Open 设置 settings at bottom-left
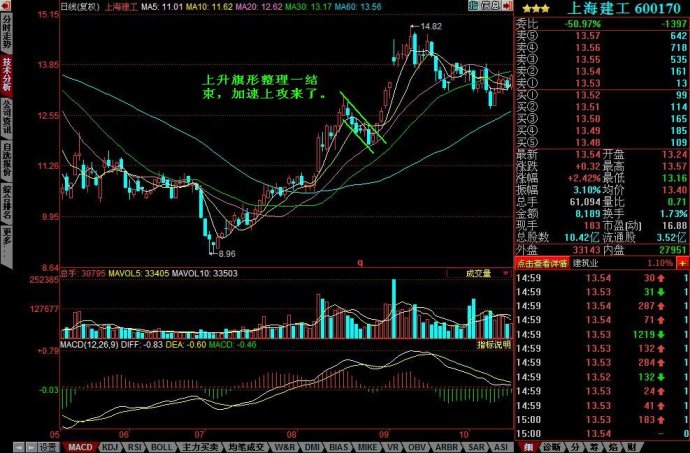The height and width of the screenshot is (453, 690). [48, 448]
